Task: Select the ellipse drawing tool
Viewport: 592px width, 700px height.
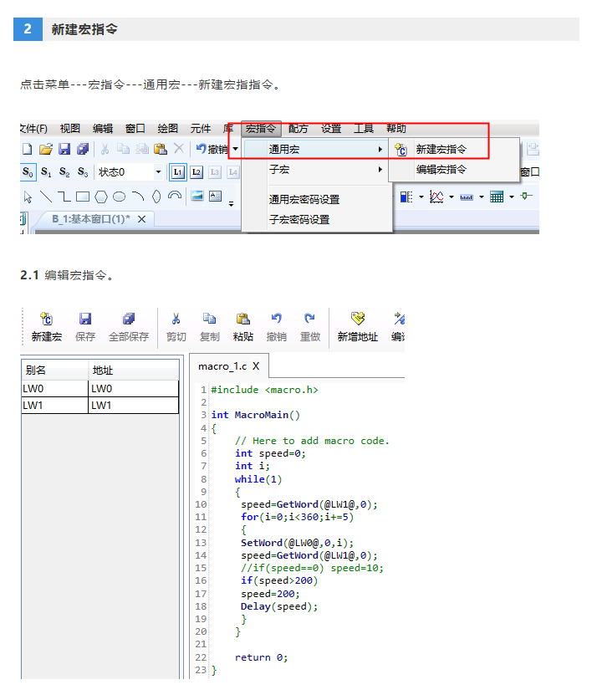Action: click(x=120, y=197)
